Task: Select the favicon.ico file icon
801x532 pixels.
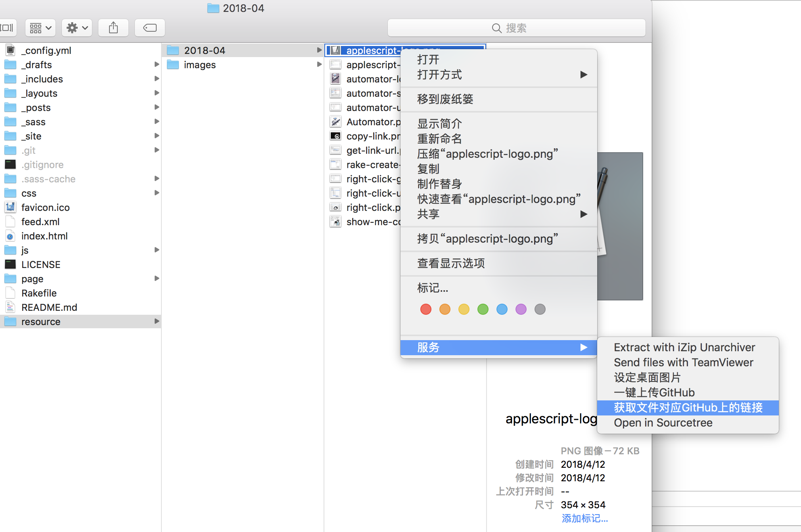Action: point(10,207)
